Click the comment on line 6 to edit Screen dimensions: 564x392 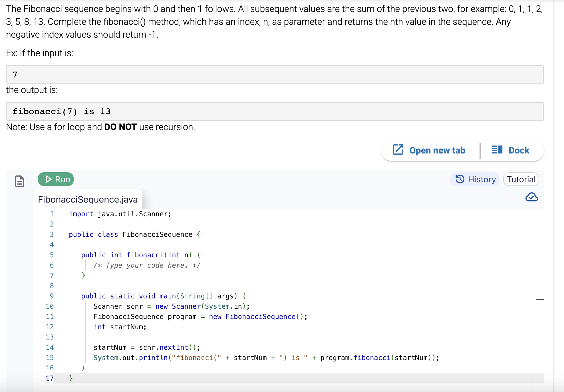click(x=147, y=265)
